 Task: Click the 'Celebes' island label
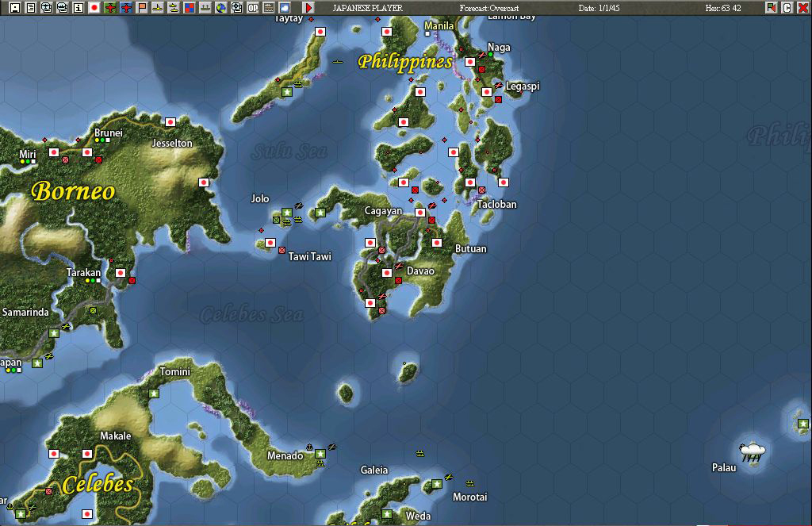click(x=98, y=485)
